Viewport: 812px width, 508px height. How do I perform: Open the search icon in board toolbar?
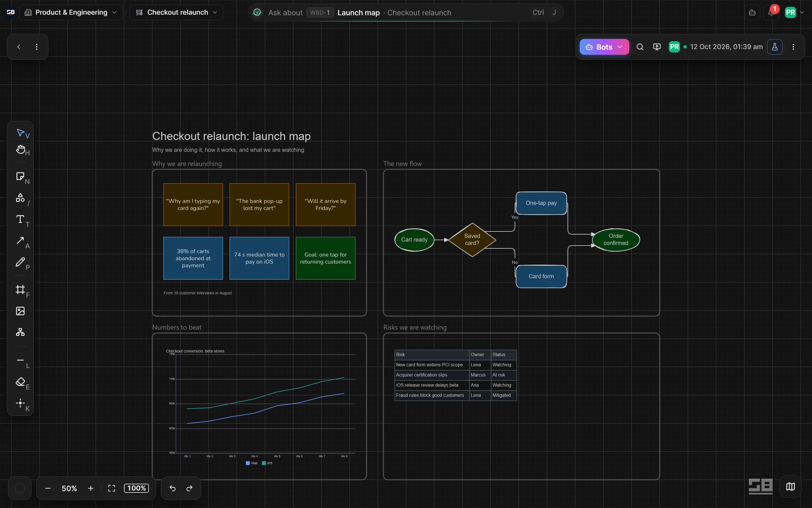tap(640, 47)
